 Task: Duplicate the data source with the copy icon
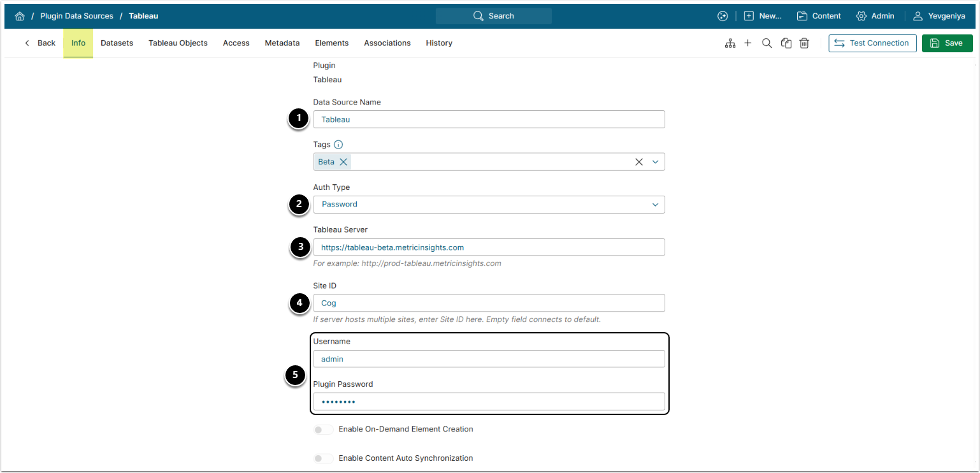pyautogui.click(x=786, y=43)
